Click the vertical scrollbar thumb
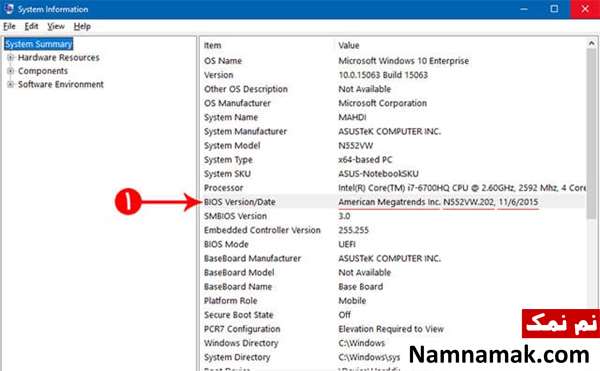The height and width of the screenshot is (371, 600). 592,134
